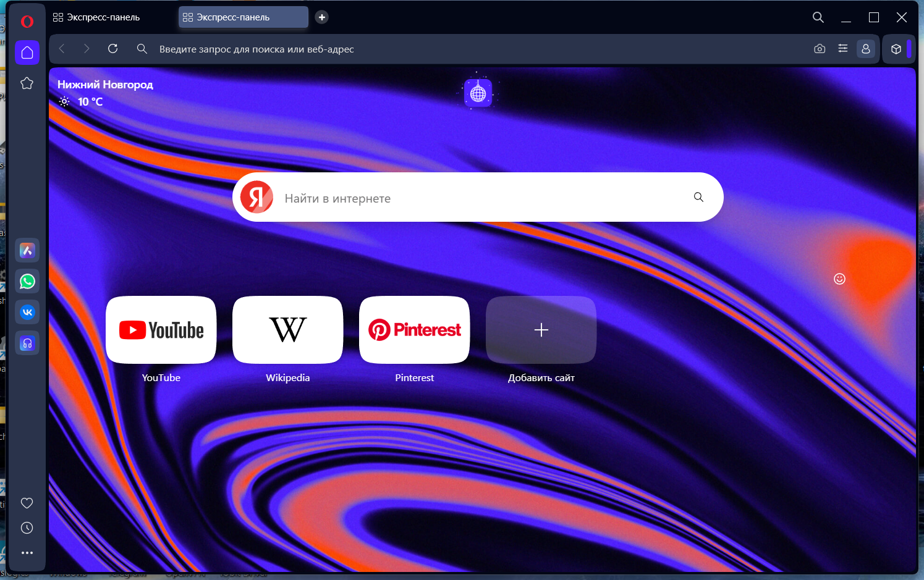The image size is (924, 580).
Task: Search open tabs with the title-bar magnifier
Action: (x=818, y=17)
